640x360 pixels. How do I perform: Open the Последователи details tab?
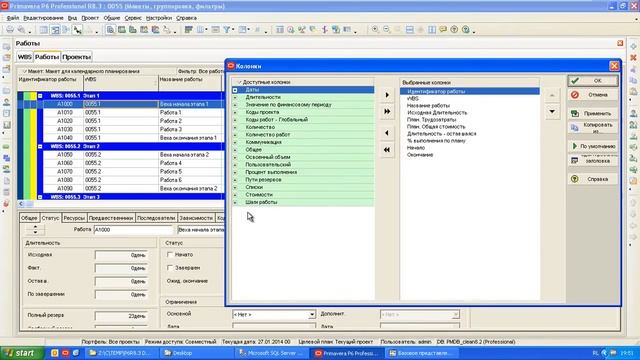(156, 218)
